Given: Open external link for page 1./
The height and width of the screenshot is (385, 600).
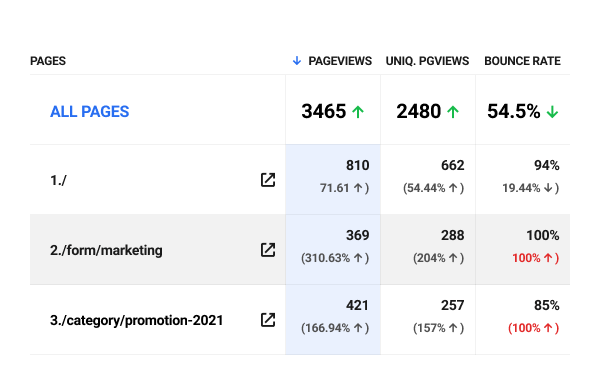Looking at the screenshot, I should tap(268, 180).
